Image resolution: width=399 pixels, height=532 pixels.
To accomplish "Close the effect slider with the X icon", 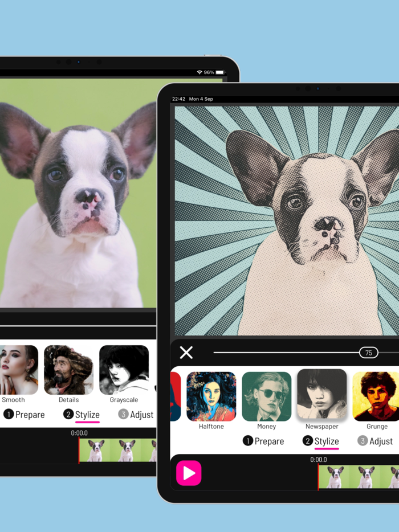I will click(186, 353).
